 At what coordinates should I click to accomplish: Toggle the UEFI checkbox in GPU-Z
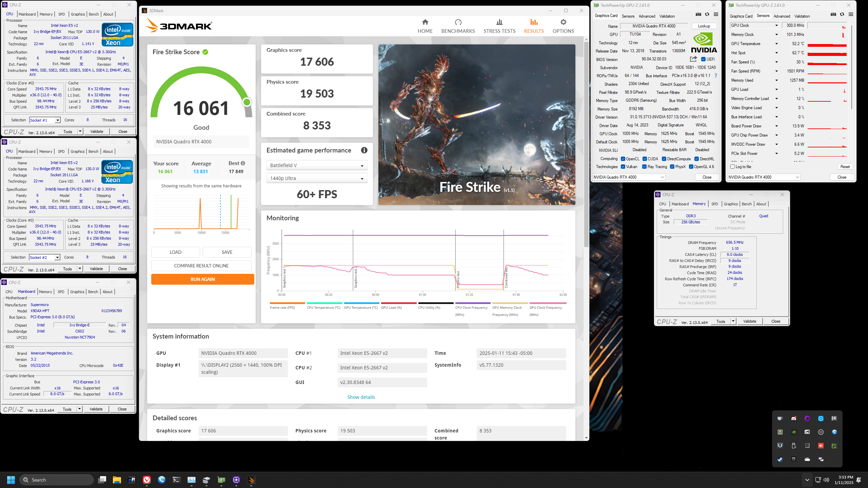click(x=703, y=59)
